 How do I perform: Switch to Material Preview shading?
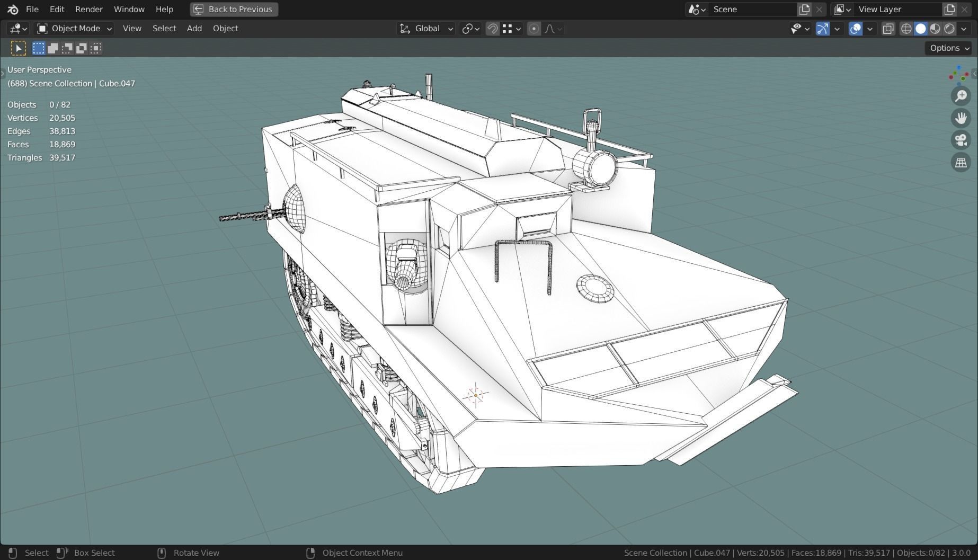coord(935,29)
